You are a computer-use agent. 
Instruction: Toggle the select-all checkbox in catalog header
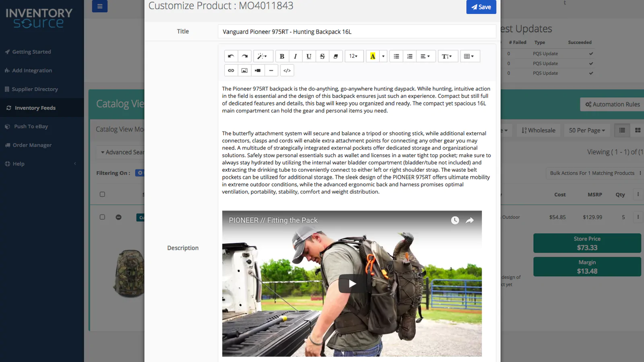click(102, 194)
